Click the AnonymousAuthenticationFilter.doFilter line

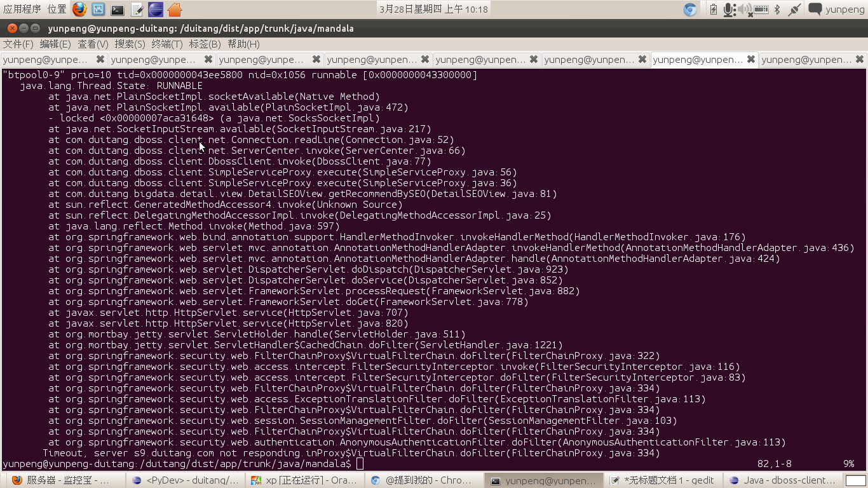tap(417, 442)
